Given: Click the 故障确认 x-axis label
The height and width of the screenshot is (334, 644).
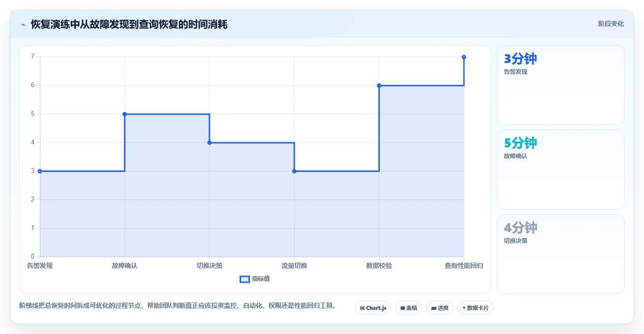Looking at the screenshot, I should coord(124,266).
